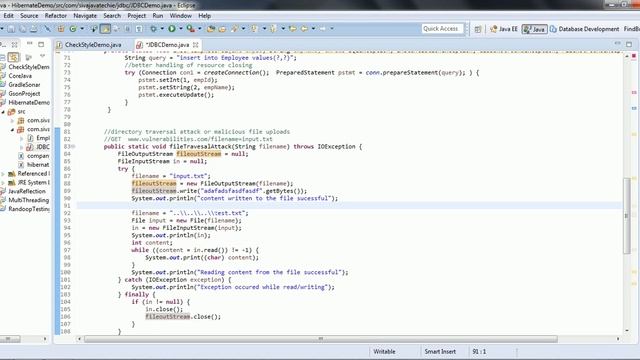Click the Open Type icon in toolbar
Image resolution: width=640 pixels, height=360 pixels.
(211, 29)
